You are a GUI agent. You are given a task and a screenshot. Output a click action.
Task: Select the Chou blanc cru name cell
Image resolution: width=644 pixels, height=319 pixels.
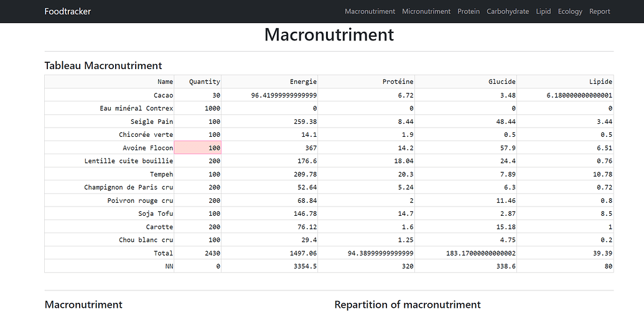(x=110, y=240)
